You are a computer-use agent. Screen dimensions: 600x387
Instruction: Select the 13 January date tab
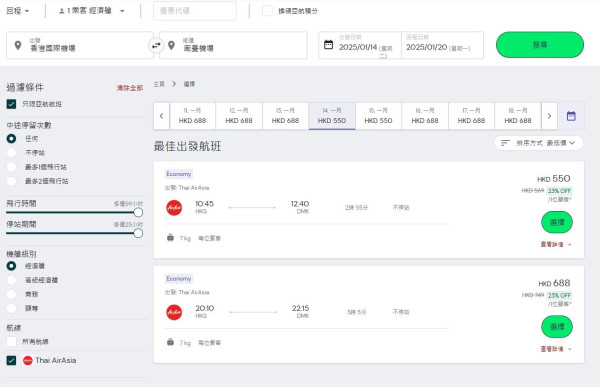(x=285, y=116)
